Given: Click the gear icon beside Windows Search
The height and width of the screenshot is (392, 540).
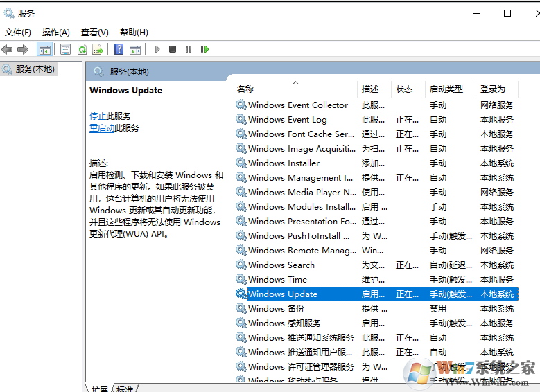Looking at the screenshot, I should point(241,265).
